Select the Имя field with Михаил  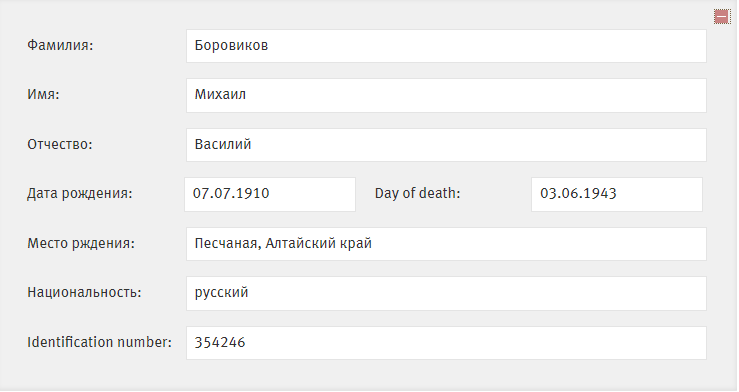coord(446,95)
